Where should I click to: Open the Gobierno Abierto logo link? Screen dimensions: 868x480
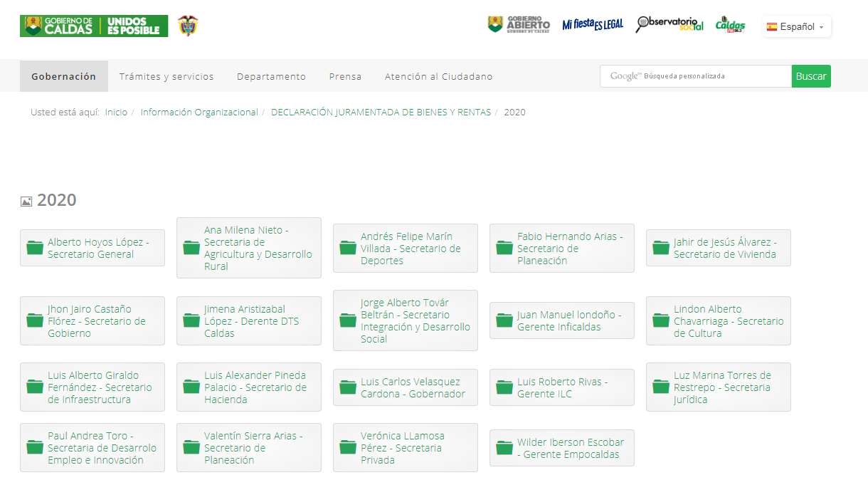click(519, 25)
